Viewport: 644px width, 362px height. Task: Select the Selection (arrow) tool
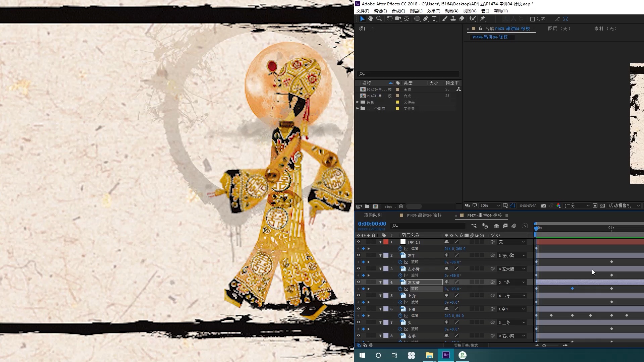(x=362, y=19)
